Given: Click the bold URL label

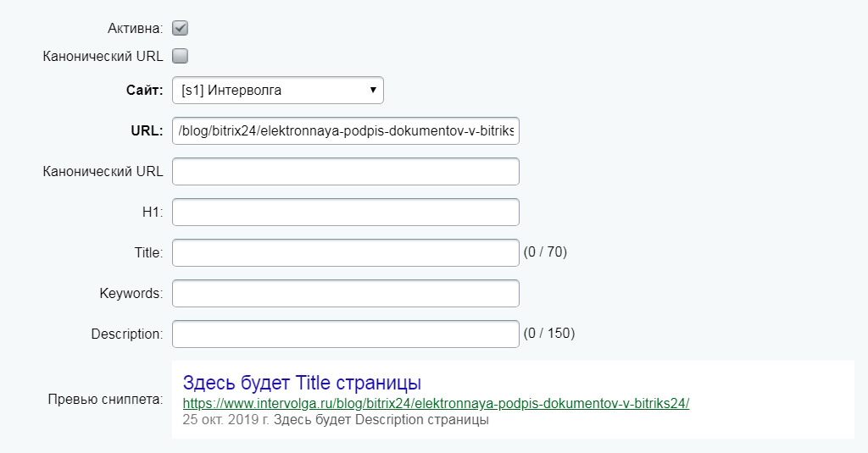Looking at the screenshot, I should pyautogui.click(x=147, y=131).
